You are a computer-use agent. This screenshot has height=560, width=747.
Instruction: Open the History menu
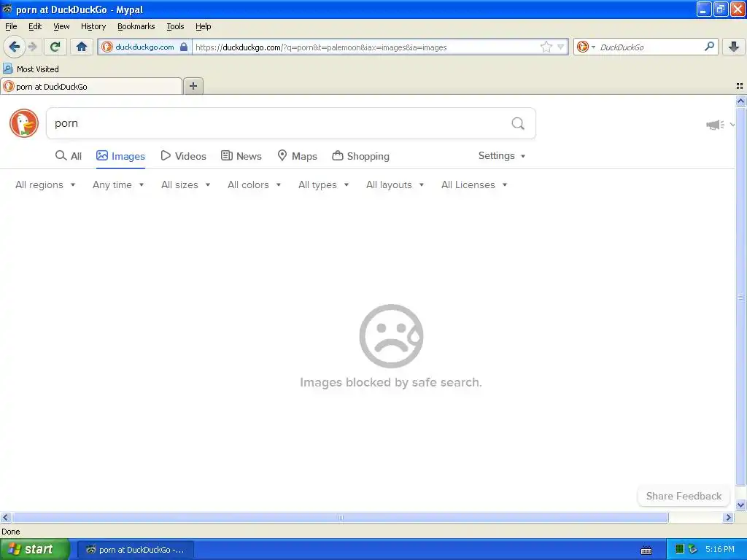(x=93, y=26)
